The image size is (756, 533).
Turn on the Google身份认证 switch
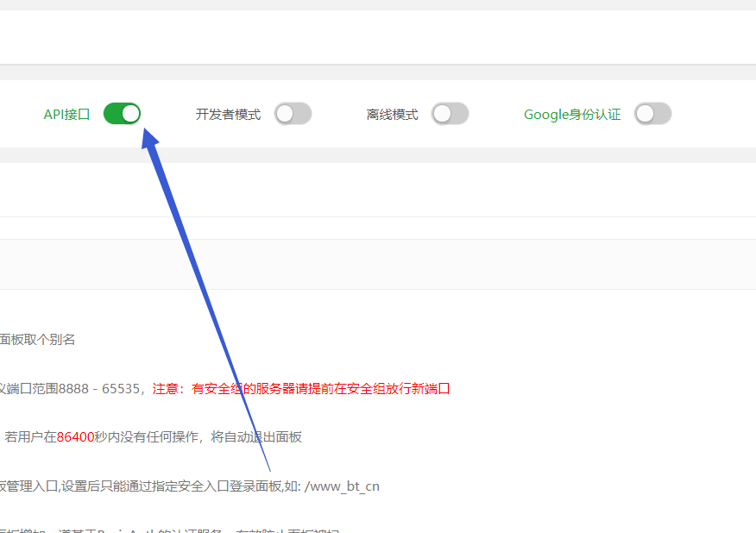(x=652, y=114)
